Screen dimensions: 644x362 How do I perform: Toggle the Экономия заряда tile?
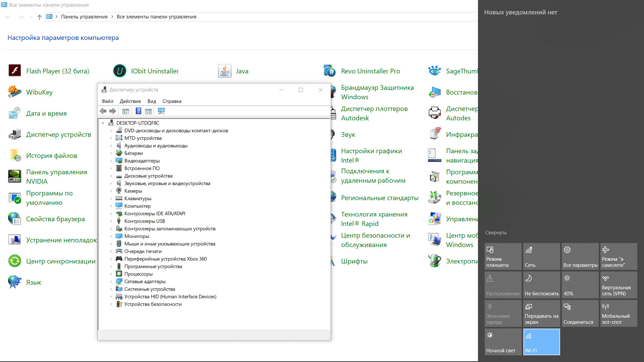coord(503,313)
